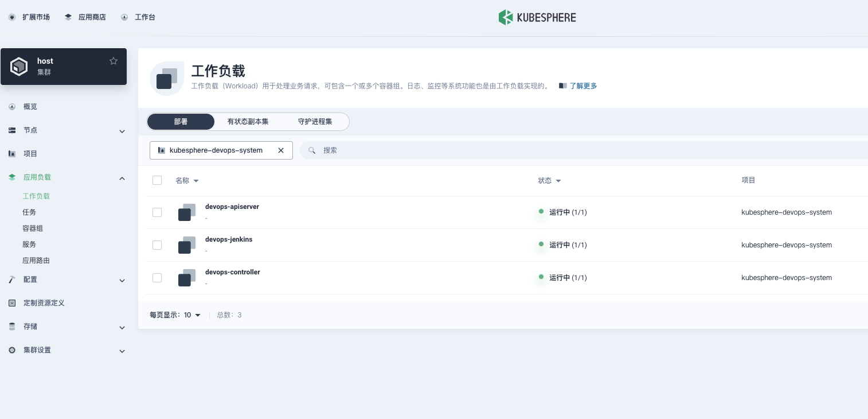The height and width of the screenshot is (419, 868).
Task: Open the devops-jenkins deployment
Action: point(229,239)
